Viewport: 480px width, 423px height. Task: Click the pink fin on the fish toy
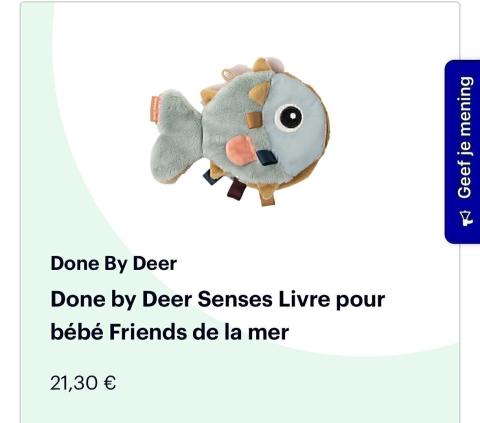(x=240, y=149)
